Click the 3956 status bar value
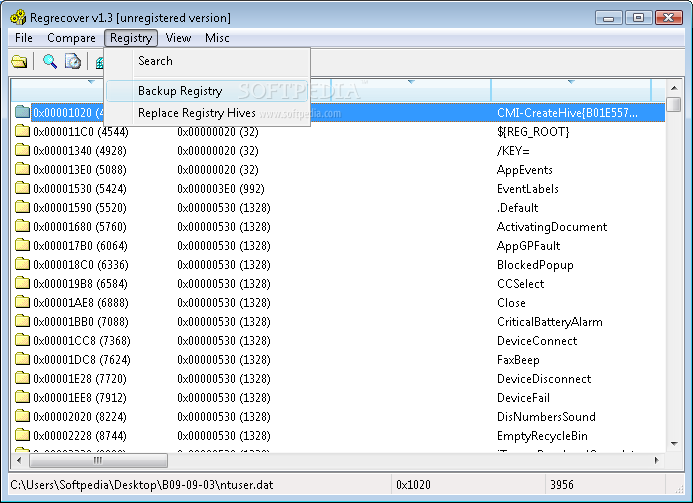 562,485
